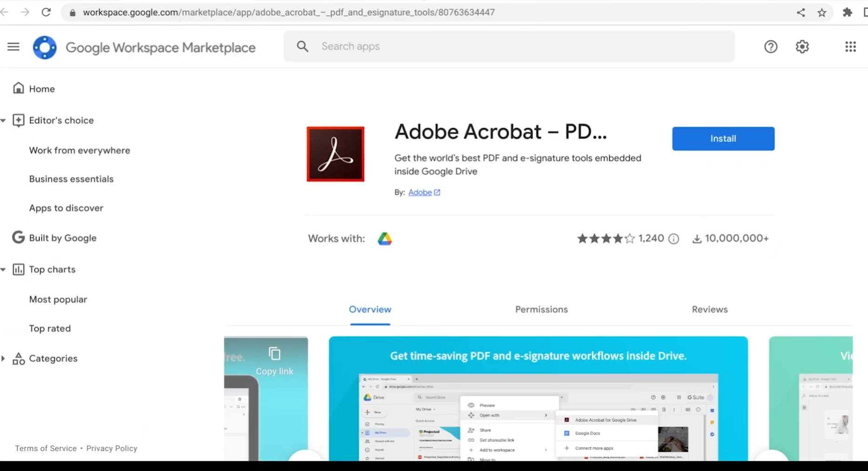Open the Help question mark icon
The width and height of the screenshot is (868, 471).
771,46
